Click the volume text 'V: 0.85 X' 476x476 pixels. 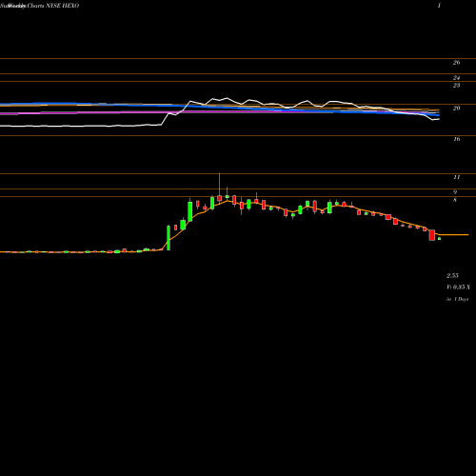coord(458,288)
